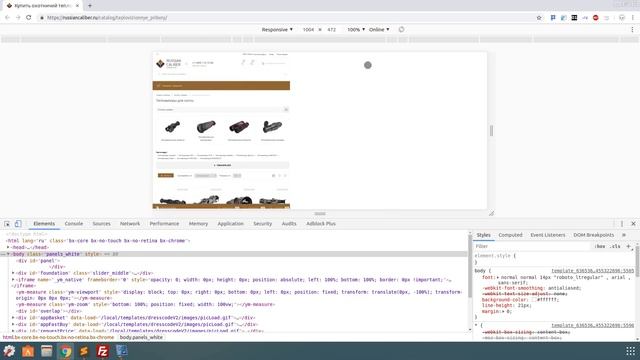Switch to the DOM Breakpoints tab

point(593,235)
